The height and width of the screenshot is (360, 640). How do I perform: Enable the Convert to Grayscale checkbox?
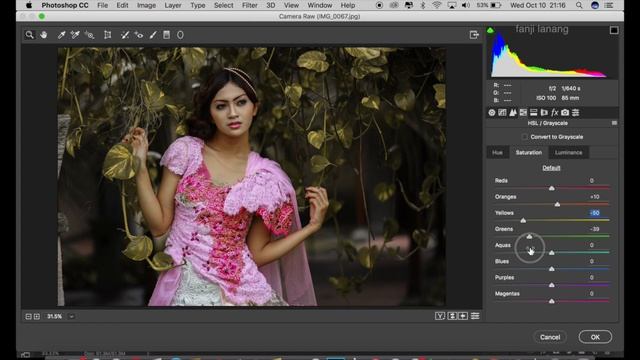(x=524, y=137)
